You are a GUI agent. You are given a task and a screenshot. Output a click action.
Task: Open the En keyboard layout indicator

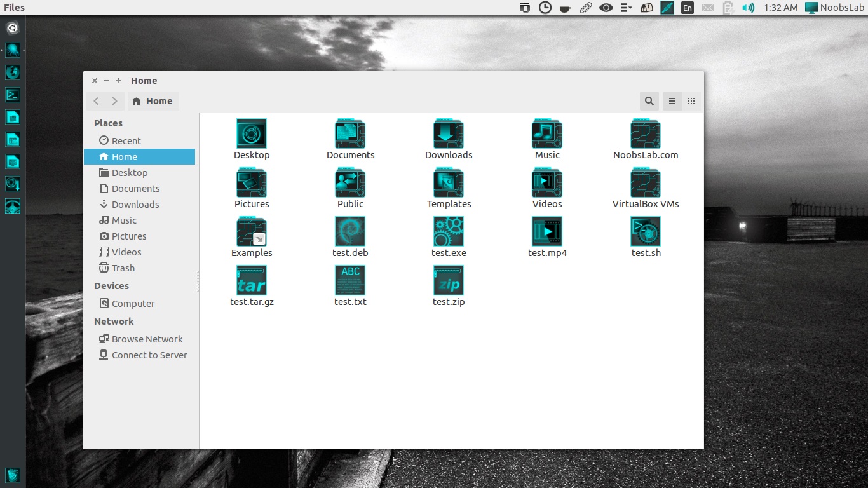pos(687,8)
